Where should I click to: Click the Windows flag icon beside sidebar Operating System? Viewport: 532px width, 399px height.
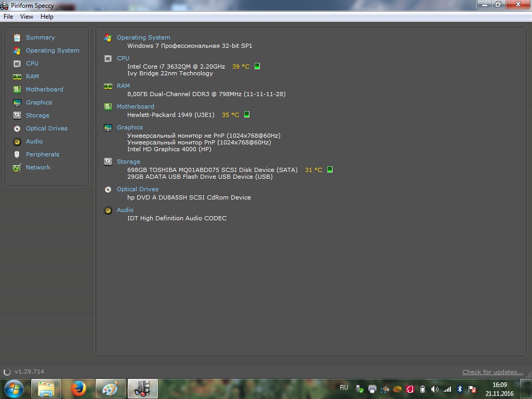click(17, 50)
